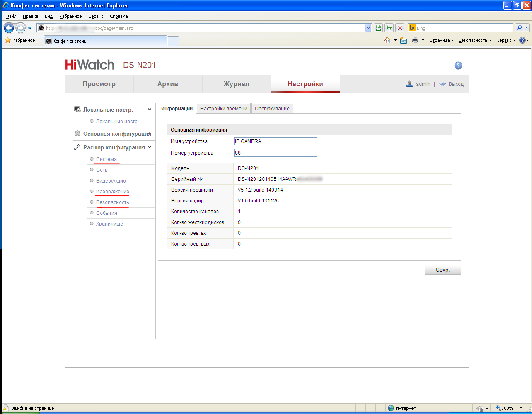The width and height of the screenshot is (532, 414).
Task: Click the monitor icon for Локальные настр.
Action: tap(77, 110)
